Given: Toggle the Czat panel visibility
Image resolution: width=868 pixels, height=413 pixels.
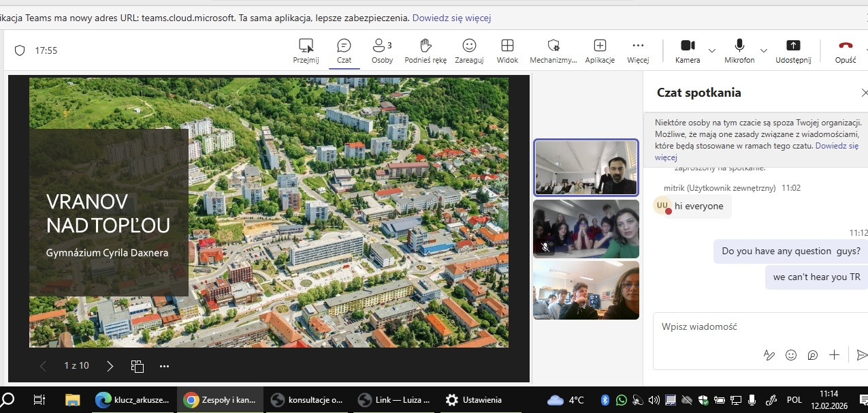Looking at the screenshot, I should 344,51.
